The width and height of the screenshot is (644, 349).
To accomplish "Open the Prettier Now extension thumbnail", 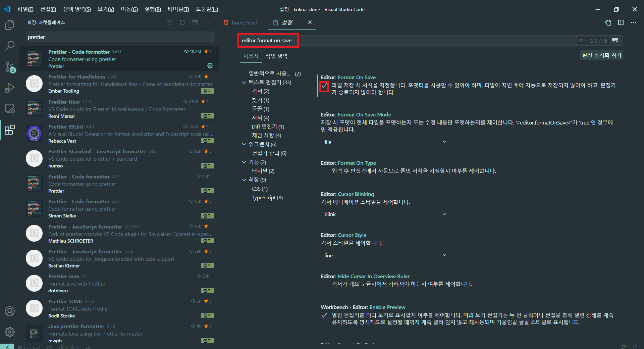I will tap(34, 108).
